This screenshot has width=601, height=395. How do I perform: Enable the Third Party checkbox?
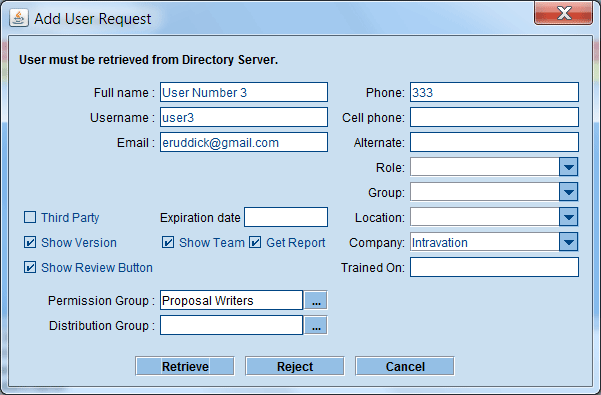(x=30, y=217)
